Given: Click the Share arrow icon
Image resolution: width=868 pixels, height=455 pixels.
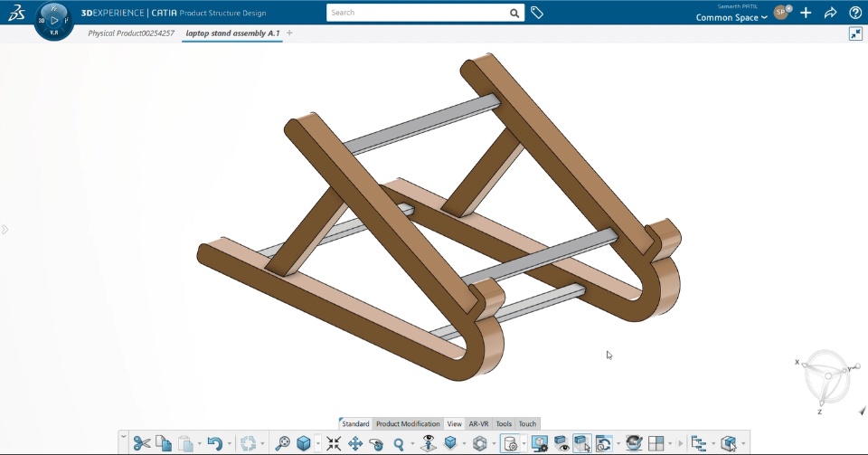Looking at the screenshot, I should [830, 12].
